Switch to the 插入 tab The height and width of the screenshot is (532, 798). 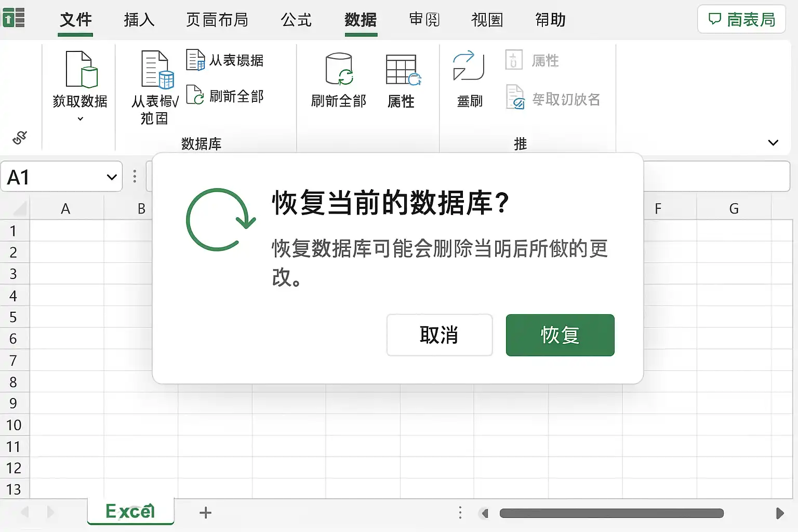point(139,20)
